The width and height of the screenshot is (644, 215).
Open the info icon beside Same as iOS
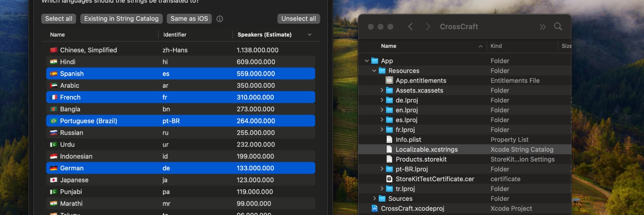220,19
